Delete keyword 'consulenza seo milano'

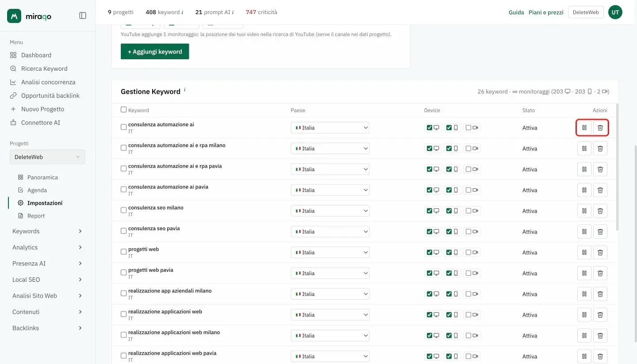click(x=600, y=211)
